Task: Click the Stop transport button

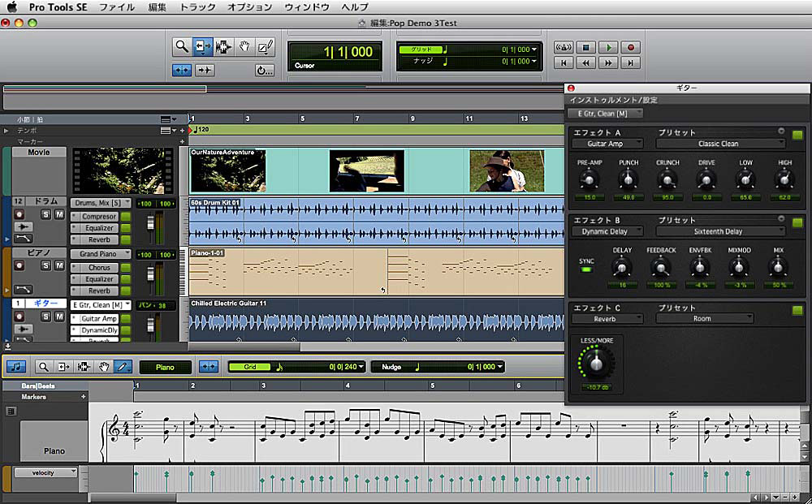Action: coord(585,48)
